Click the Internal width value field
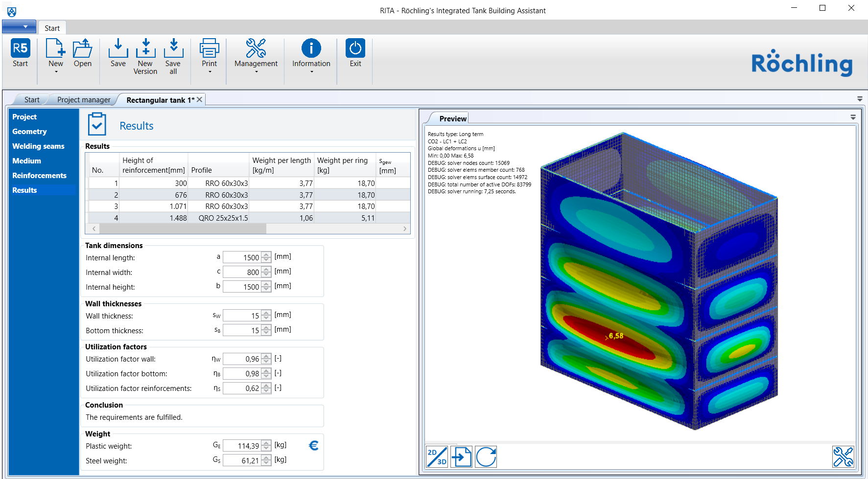 (x=242, y=272)
